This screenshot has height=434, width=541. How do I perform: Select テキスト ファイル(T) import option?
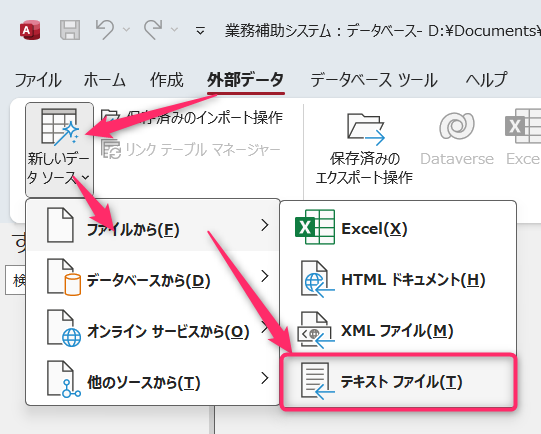tap(398, 382)
